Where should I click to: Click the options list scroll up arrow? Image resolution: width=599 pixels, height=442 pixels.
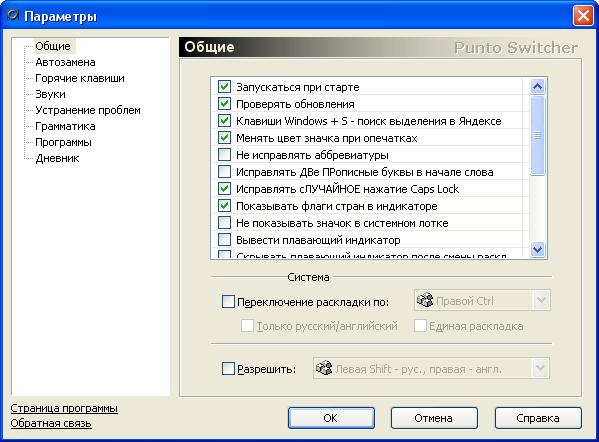tap(537, 87)
